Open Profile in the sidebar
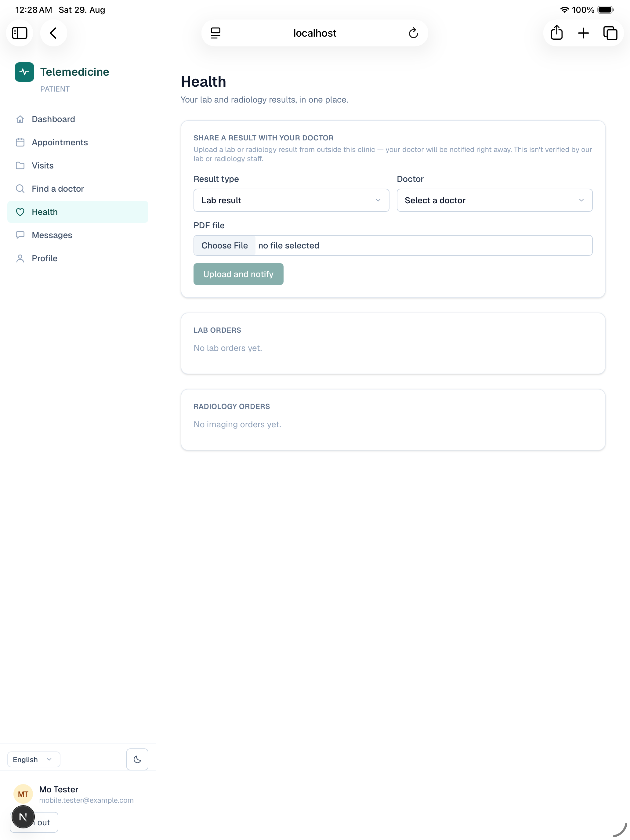The height and width of the screenshot is (840, 630). (x=78, y=258)
